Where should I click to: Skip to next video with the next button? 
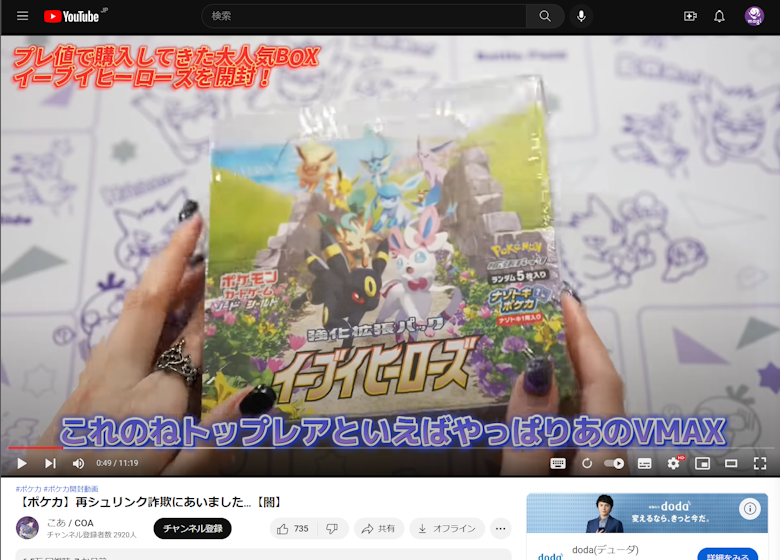[x=50, y=464]
